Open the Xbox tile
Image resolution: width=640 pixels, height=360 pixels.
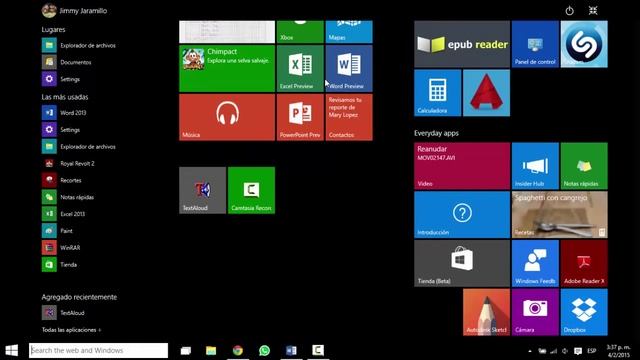point(300,32)
